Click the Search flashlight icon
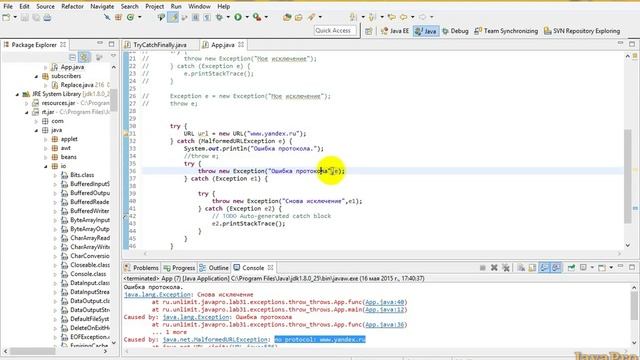Viewport: 640px width, 360px height. pyautogui.click(x=311, y=17)
